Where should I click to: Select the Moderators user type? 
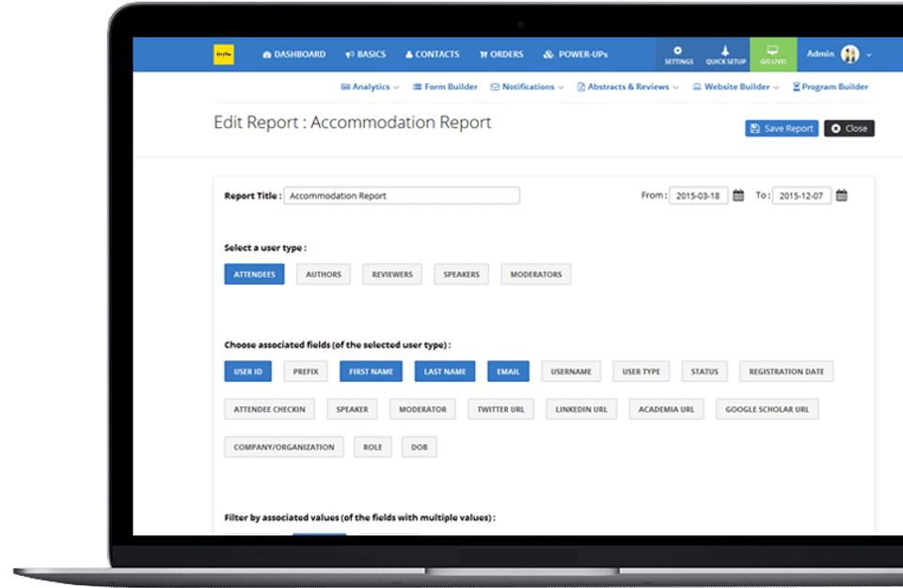pyautogui.click(x=535, y=274)
